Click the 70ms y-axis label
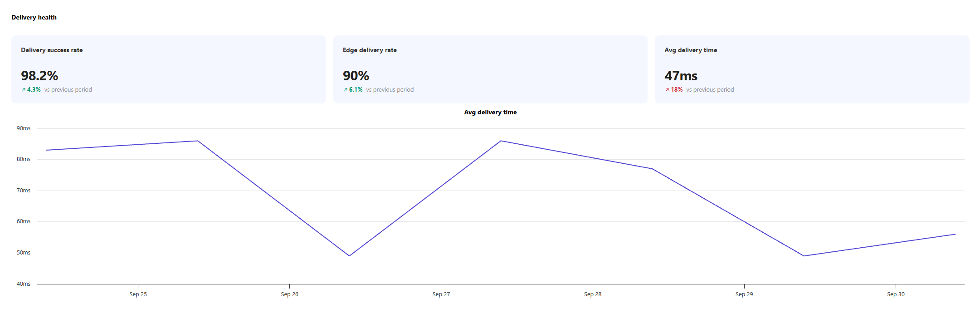The image size is (980, 318). pos(24,191)
